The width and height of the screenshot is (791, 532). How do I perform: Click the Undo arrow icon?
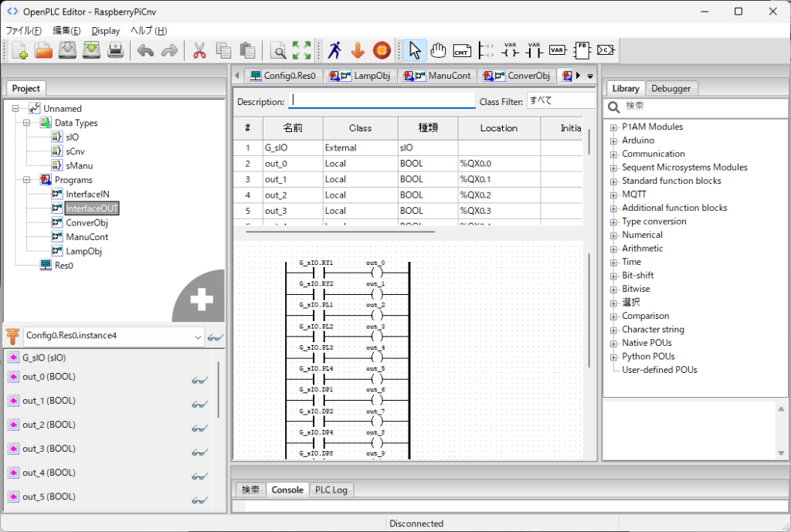click(146, 50)
